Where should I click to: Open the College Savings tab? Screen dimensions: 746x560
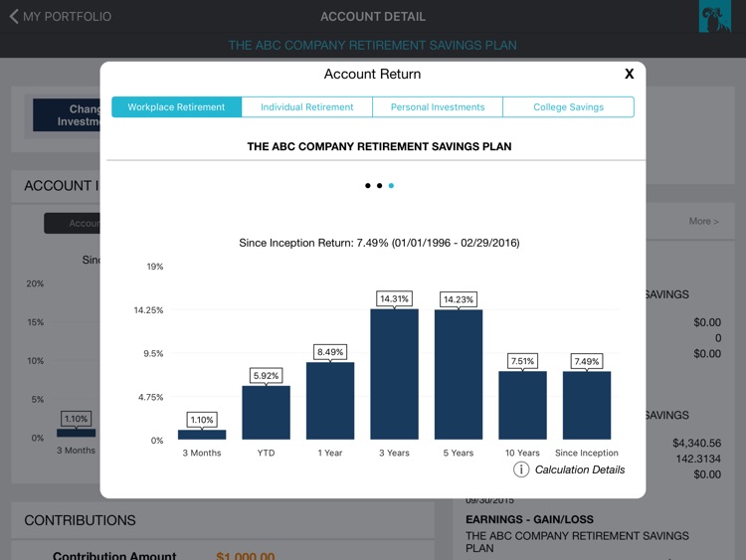click(x=569, y=107)
